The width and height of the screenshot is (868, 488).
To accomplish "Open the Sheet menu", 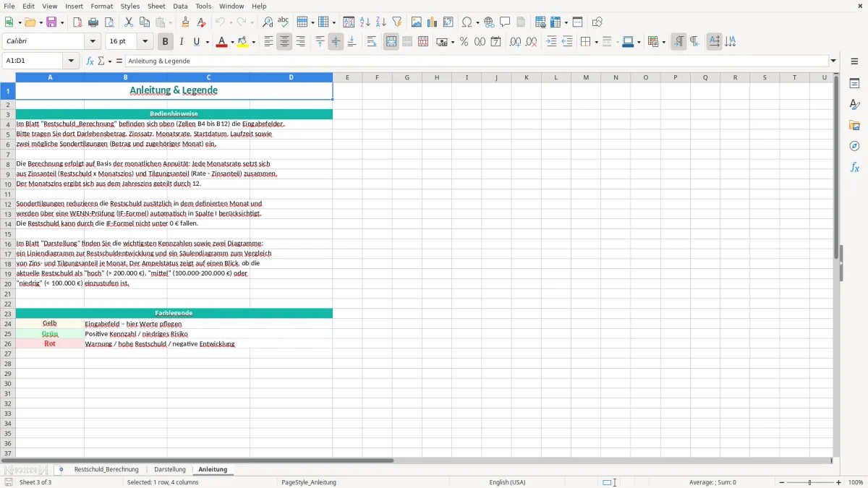I will pyautogui.click(x=156, y=6).
